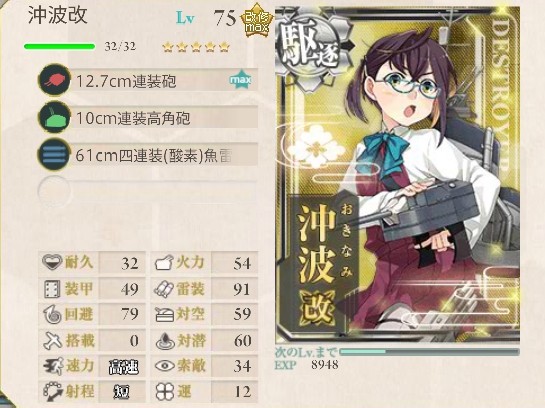Click the airplane icon next to 搭載
545x408 pixels.
52,340
